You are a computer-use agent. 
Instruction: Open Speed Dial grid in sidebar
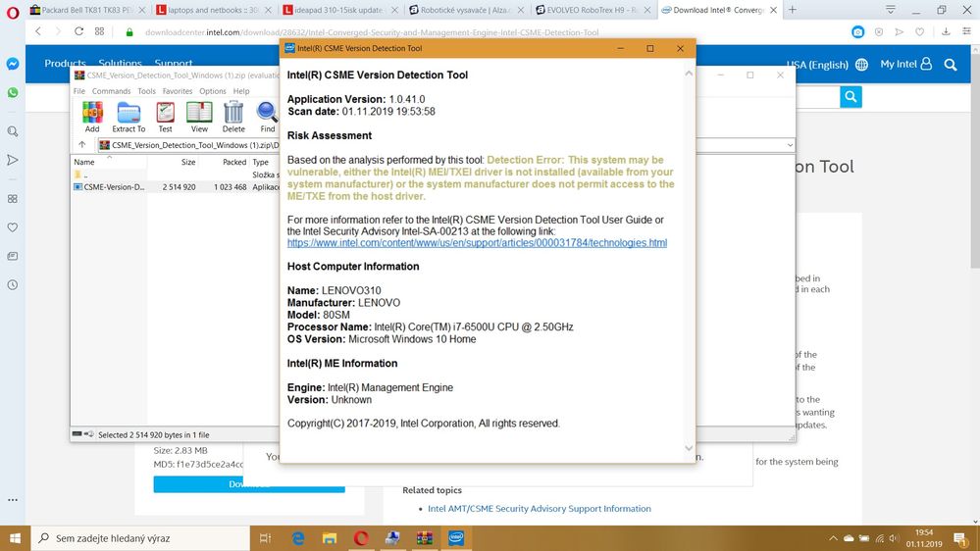point(13,199)
